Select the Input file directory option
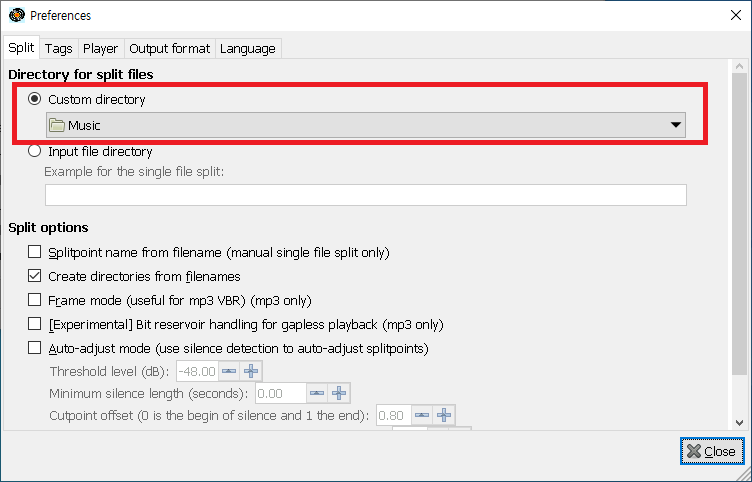 coord(36,152)
